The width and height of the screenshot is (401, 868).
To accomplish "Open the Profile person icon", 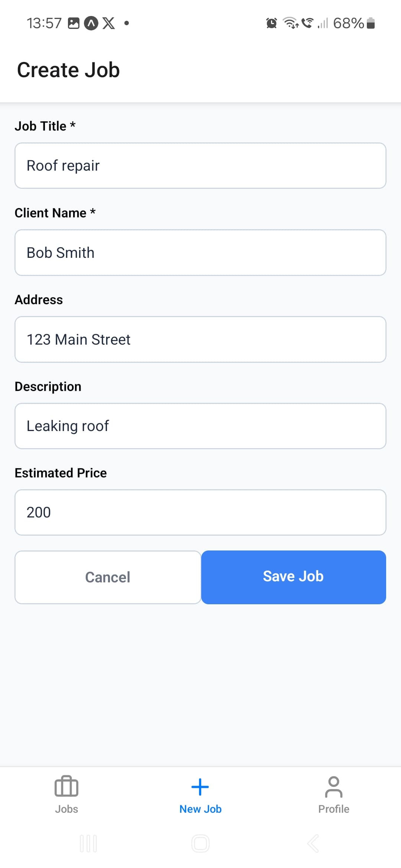I will pos(333,787).
